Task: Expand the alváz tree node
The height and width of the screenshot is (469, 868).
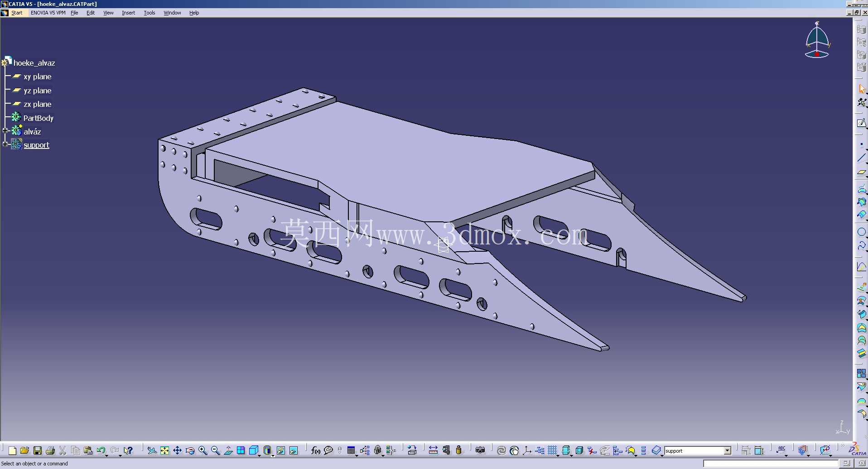Action: (x=5, y=130)
